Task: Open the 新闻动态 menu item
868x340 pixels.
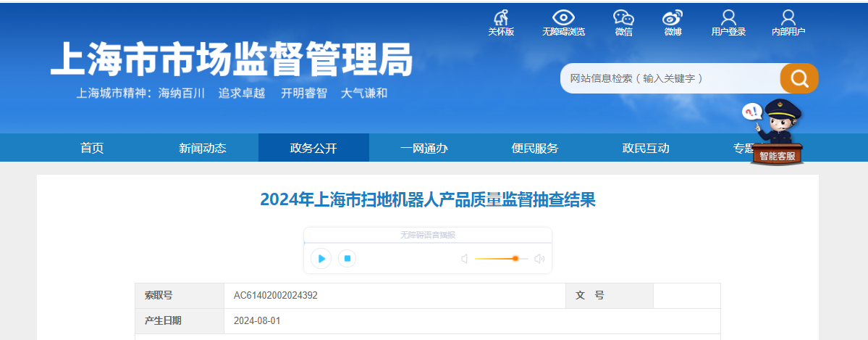Action: click(203, 148)
